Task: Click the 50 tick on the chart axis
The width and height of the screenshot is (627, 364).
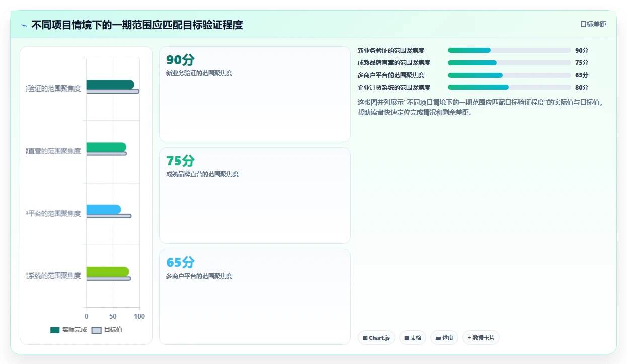Action: click(113, 317)
